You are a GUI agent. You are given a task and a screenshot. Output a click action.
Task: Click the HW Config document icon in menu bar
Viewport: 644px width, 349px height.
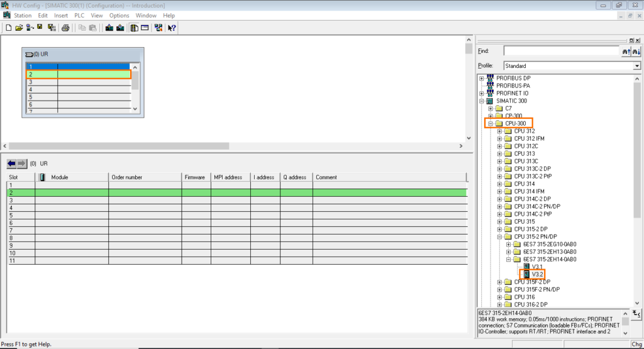(x=6, y=15)
